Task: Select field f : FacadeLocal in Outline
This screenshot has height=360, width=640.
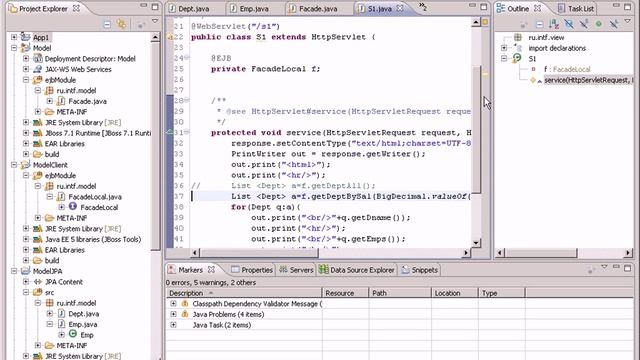Action: [x=567, y=69]
